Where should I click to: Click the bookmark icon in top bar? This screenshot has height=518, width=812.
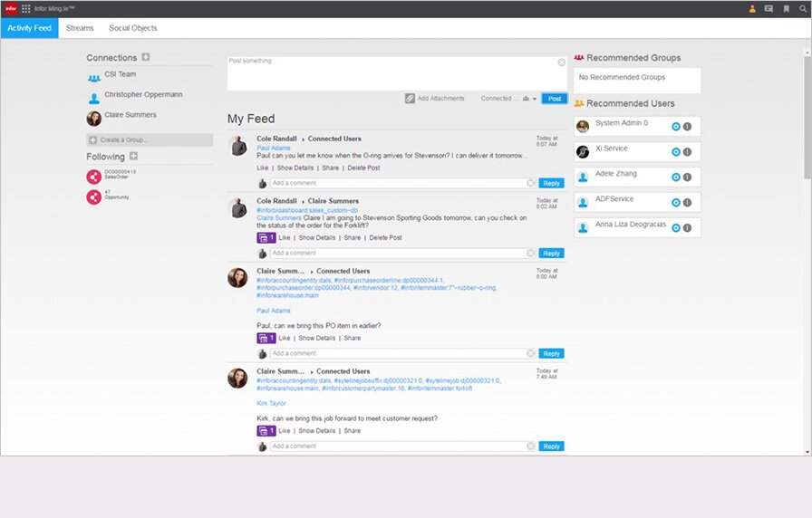pos(787,9)
